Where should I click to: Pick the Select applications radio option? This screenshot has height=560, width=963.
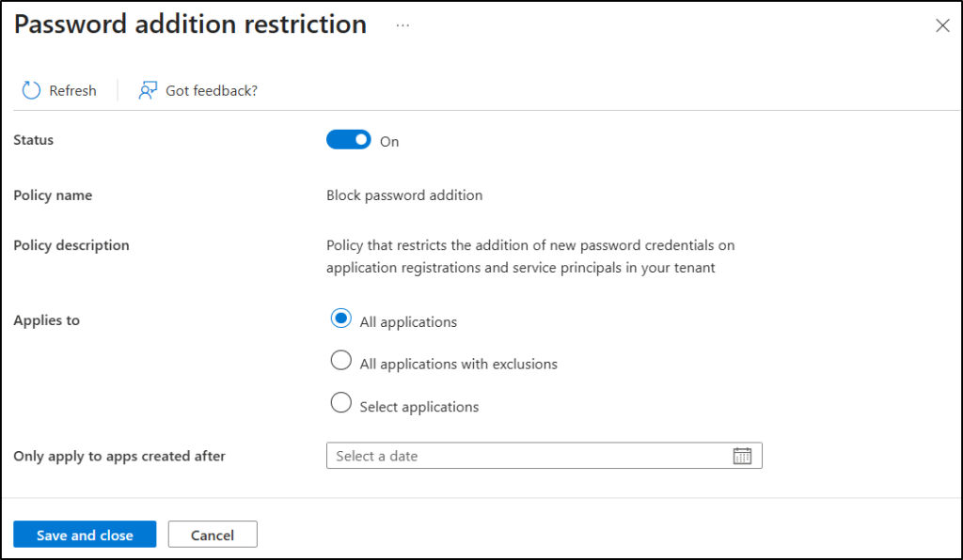(x=341, y=405)
